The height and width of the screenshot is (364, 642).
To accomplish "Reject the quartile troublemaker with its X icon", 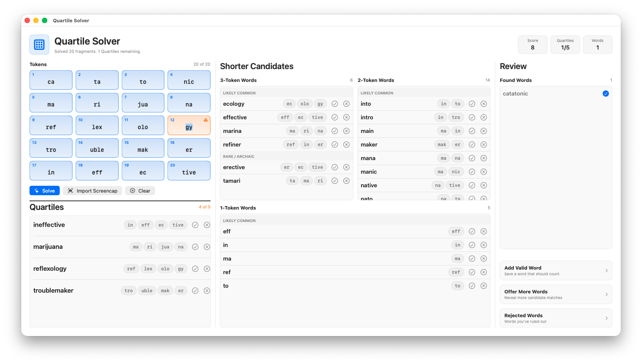I will (207, 291).
